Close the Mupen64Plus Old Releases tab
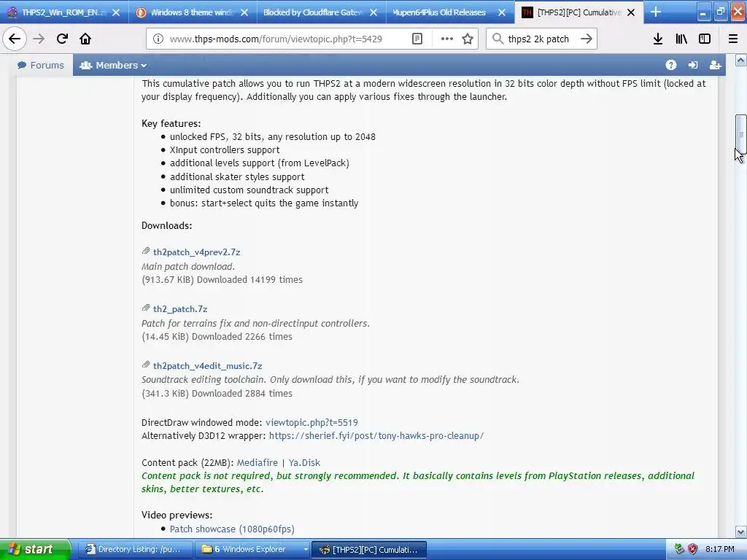Image resolution: width=747 pixels, height=560 pixels. (502, 12)
